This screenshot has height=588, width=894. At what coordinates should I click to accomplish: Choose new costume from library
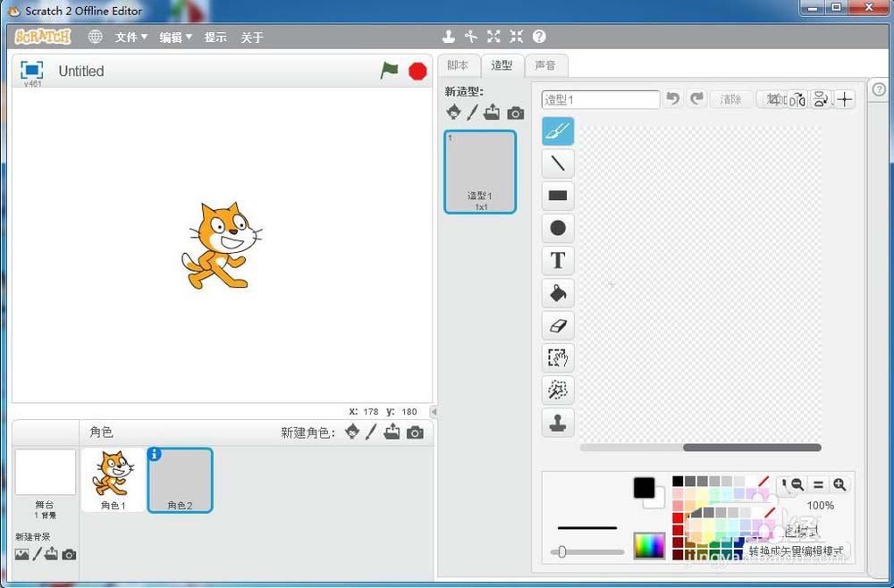(454, 112)
